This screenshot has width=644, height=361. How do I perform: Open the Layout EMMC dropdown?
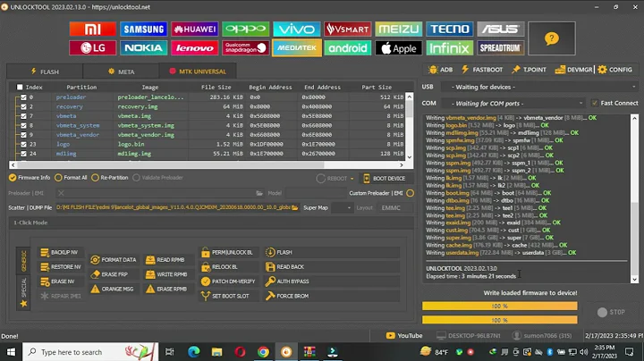point(394,208)
